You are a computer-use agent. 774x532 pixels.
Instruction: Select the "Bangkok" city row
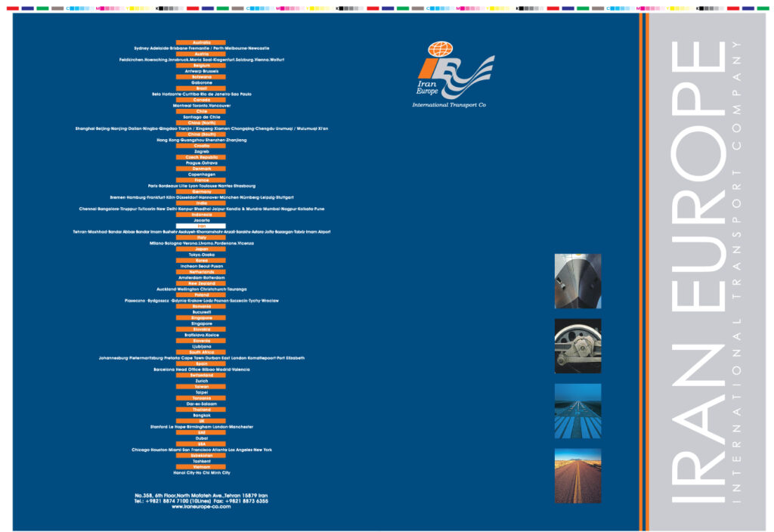tap(201, 415)
